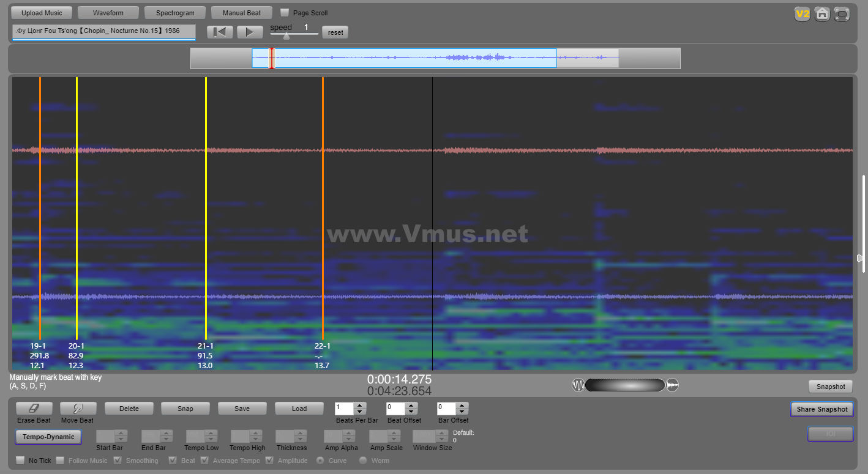Rewind to start with skip-back button

(x=220, y=32)
